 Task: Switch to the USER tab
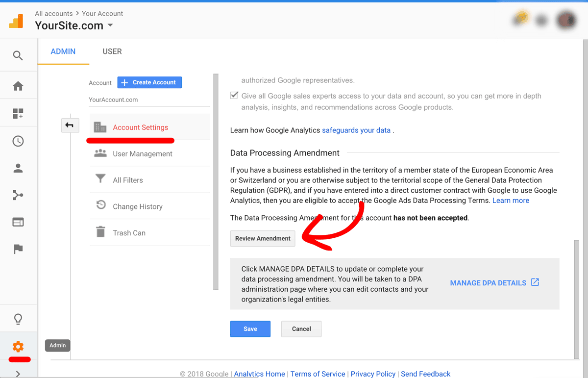click(x=112, y=51)
